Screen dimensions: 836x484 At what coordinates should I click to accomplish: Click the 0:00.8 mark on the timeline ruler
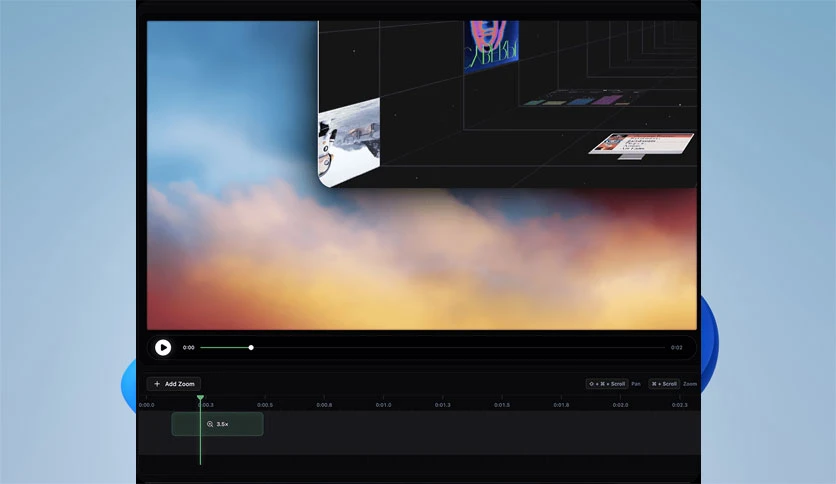pyautogui.click(x=324, y=405)
